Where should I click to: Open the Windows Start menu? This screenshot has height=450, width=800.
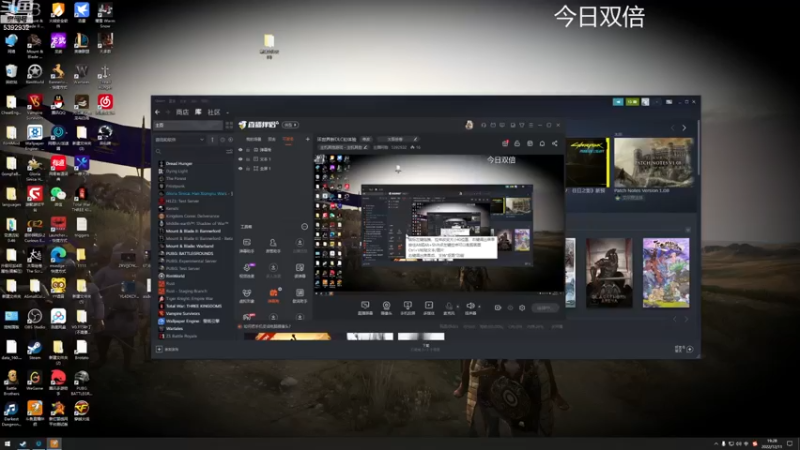[7, 444]
